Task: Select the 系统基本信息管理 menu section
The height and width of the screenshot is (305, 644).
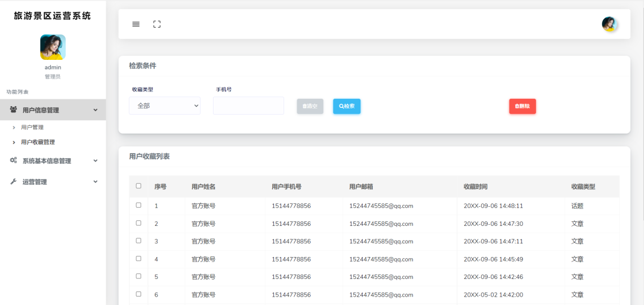Action: tap(53, 161)
